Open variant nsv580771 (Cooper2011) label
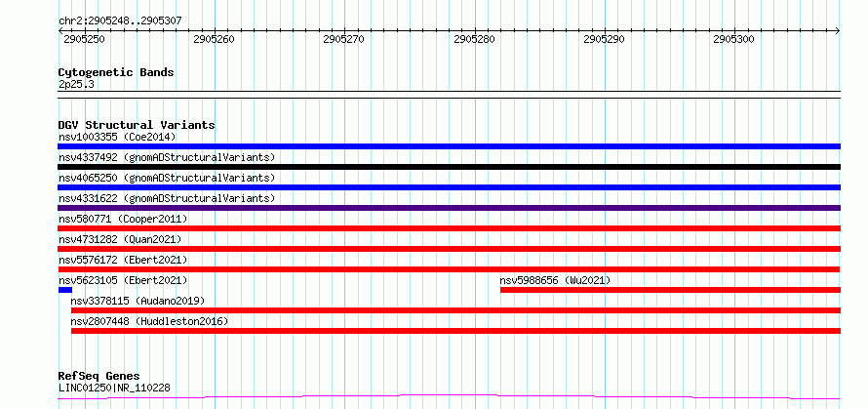The height and width of the screenshot is (409, 868). [x=123, y=219]
